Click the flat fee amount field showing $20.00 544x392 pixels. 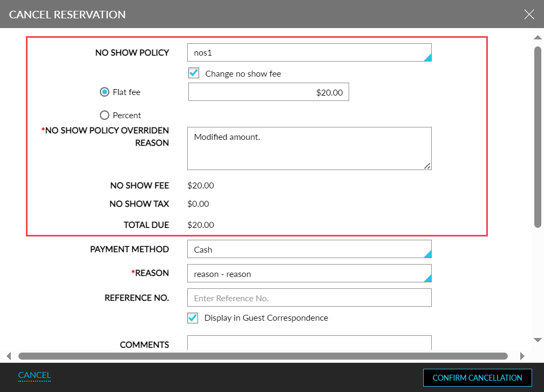[269, 92]
